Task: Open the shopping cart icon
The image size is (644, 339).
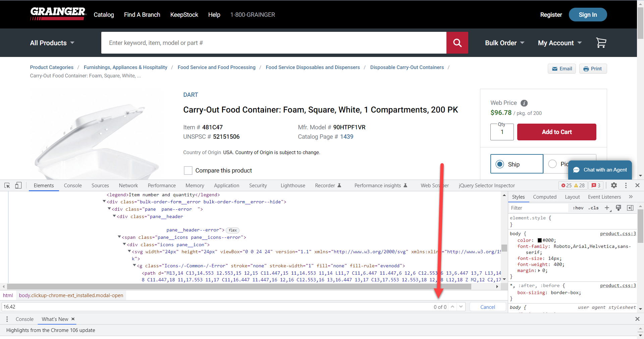Action: pos(601,43)
